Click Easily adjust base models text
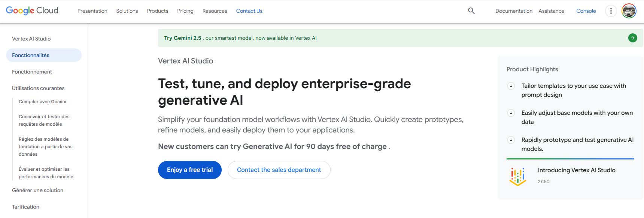Viewport: 644px width, 218px height. [x=577, y=117]
